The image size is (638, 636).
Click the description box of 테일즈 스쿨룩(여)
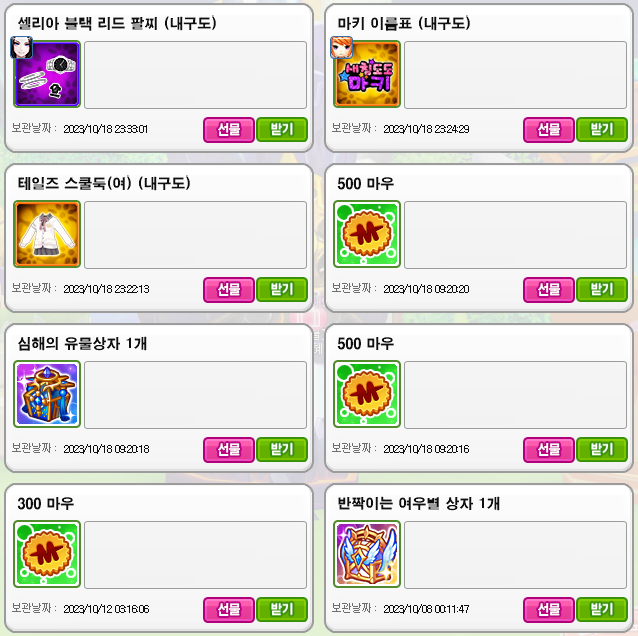point(195,235)
